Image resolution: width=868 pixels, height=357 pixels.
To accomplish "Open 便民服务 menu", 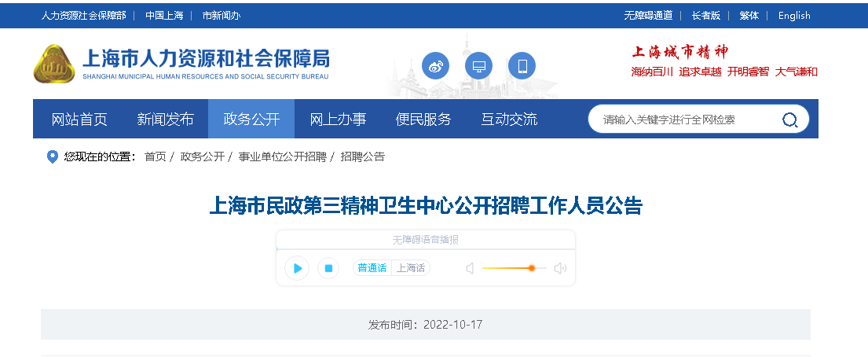I will 423,120.
